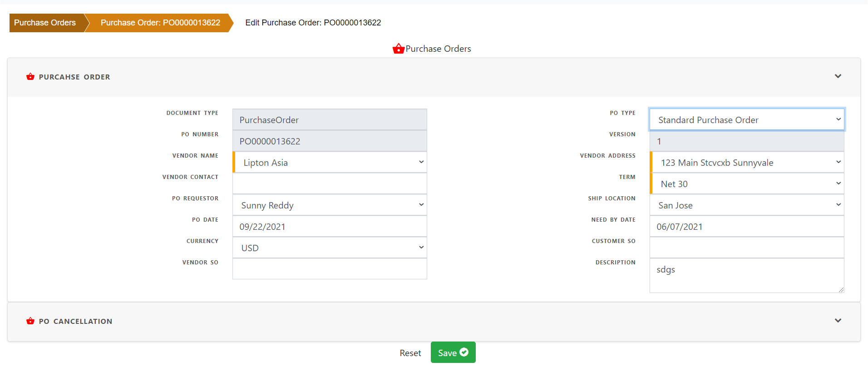This screenshot has height=382, width=868.
Task: Click the PURCAHSE ORDER section heading
Action: pos(74,77)
